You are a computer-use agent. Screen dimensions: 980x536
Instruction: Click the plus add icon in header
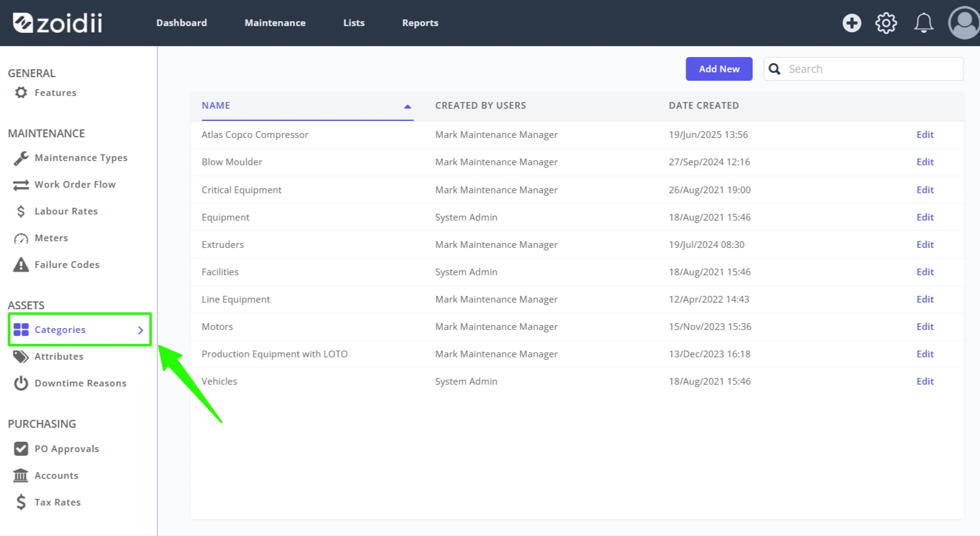tap(851, 23)
